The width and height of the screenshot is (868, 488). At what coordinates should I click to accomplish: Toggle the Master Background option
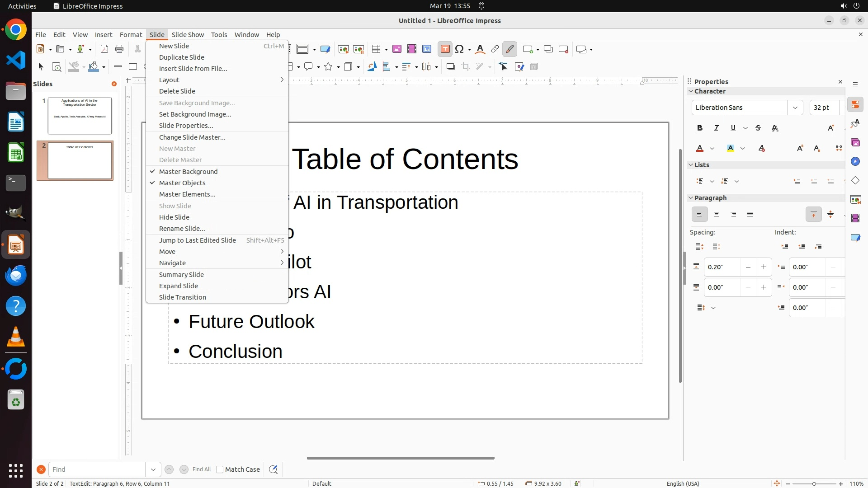pyautogui.click(x=188, y=172)
